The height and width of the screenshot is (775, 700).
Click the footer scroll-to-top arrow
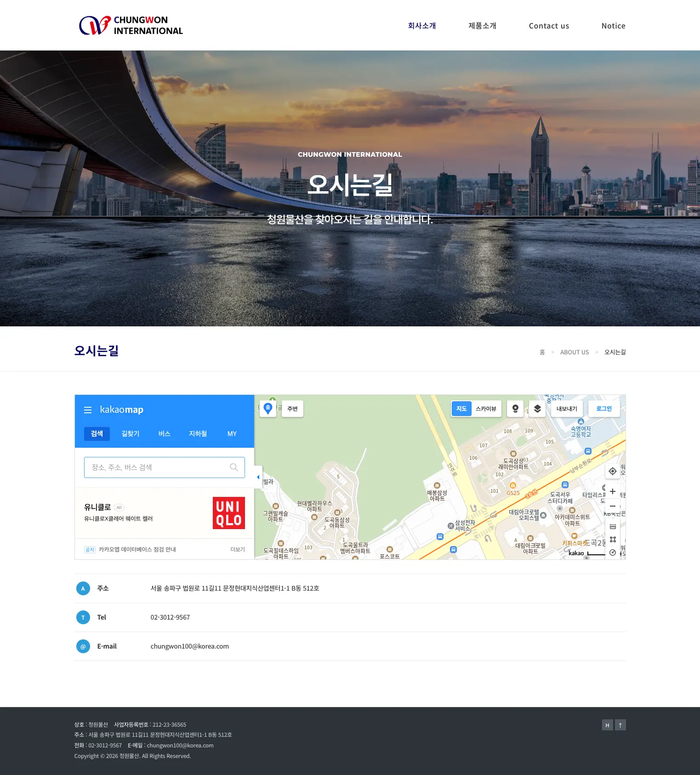tap(620, 725)
